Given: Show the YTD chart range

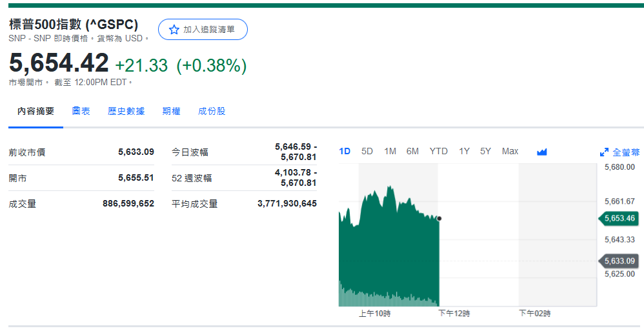Looking at the screenshot, I should coord(439,151).
